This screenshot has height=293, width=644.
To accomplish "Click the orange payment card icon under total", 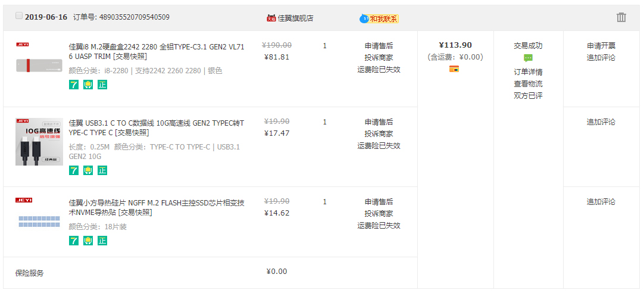I will (454, 69).
